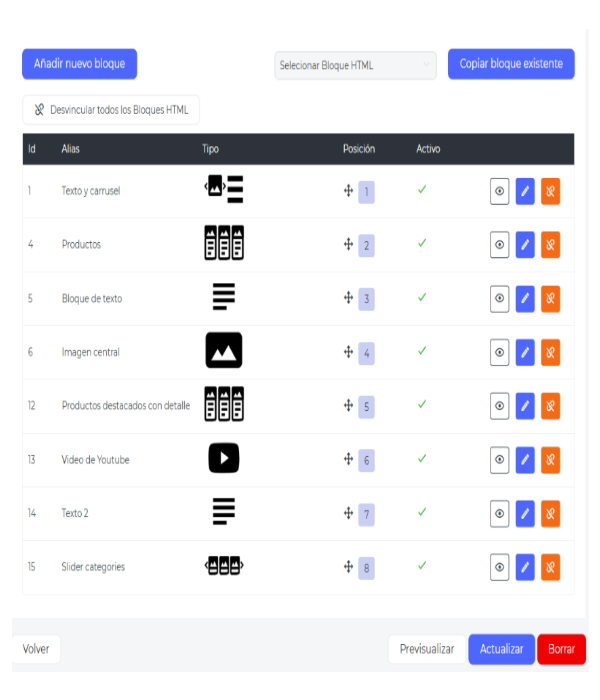Click eye icon for Video de Youtube

500,460
